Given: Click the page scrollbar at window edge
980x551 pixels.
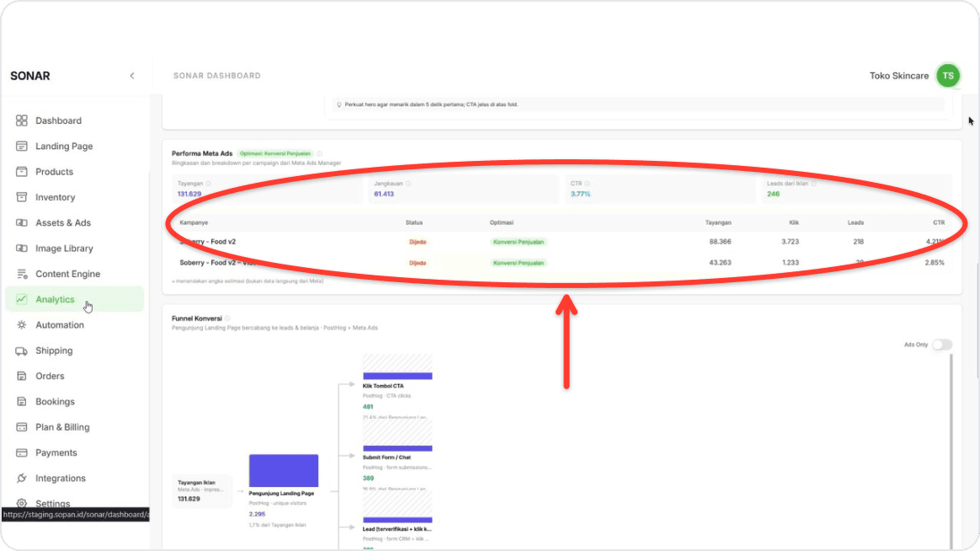Looking at the screenshot, I should coord(977,320).
